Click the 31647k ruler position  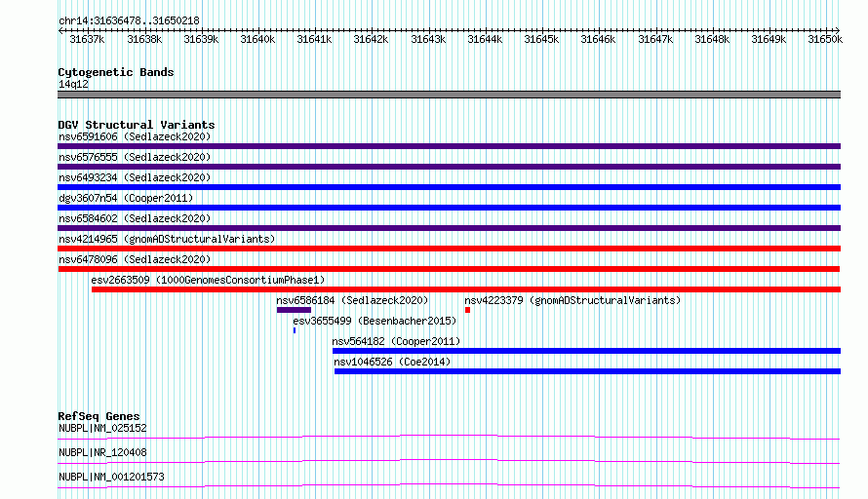pyautogui.click(x=655, y=39)
